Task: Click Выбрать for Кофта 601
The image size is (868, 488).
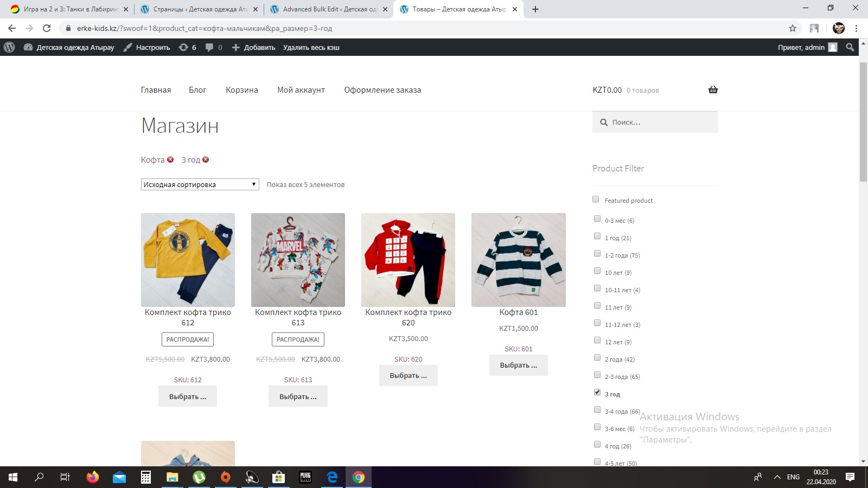Action: 519,365
